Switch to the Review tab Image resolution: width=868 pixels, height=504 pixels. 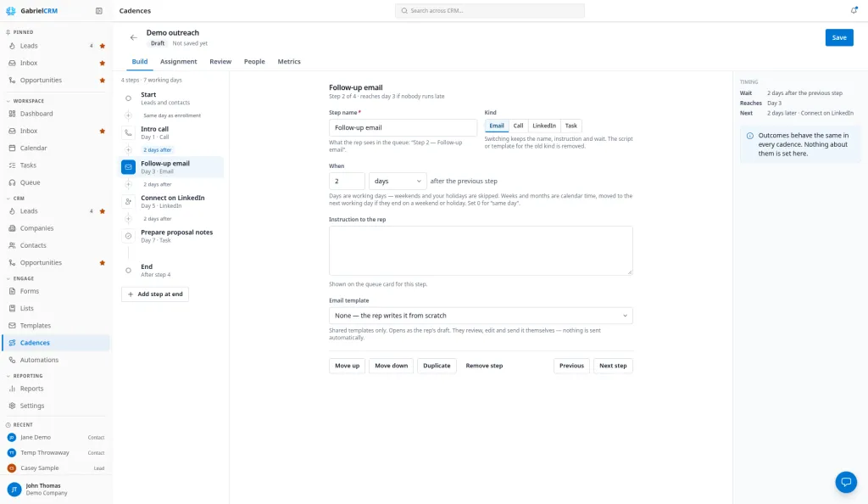coord(220,61)
